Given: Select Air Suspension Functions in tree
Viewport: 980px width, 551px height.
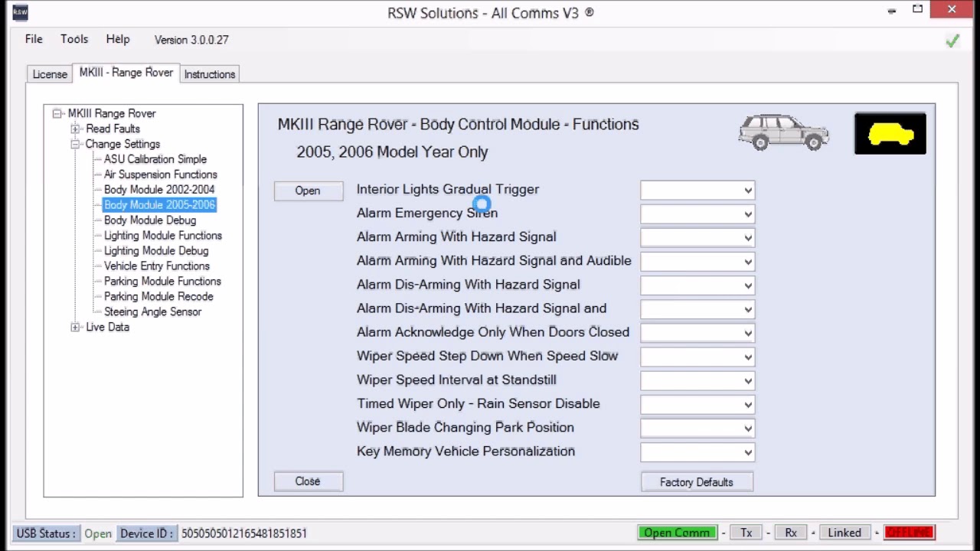Looking at the screenshot, I should (x=161, y=174).
